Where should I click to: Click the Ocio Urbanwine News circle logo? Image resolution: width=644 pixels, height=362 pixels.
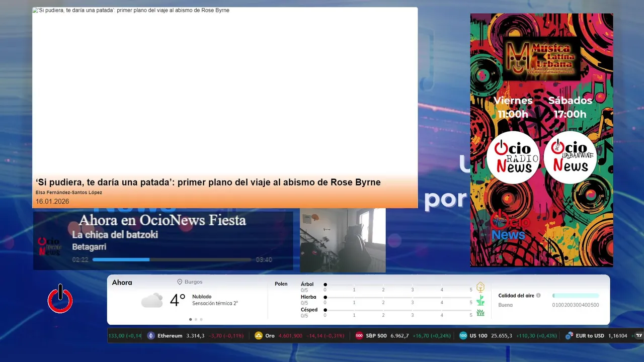pyautogui.click(x=571, y=158)
